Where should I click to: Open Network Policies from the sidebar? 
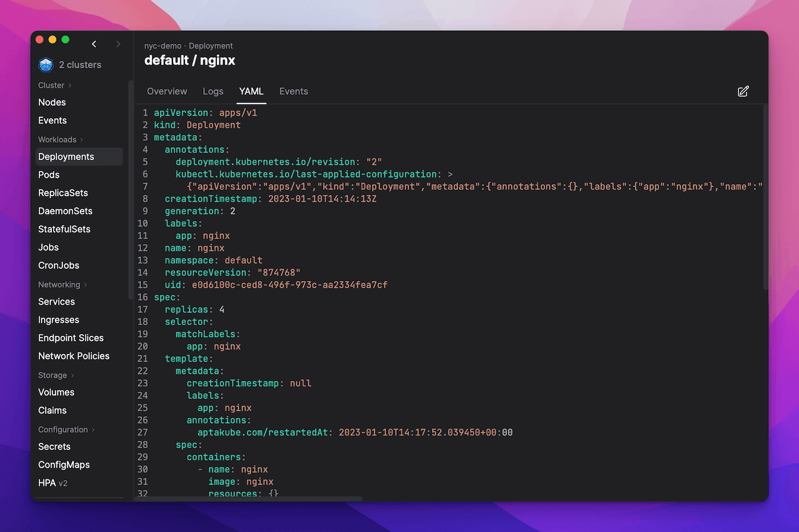click(74, 356)
